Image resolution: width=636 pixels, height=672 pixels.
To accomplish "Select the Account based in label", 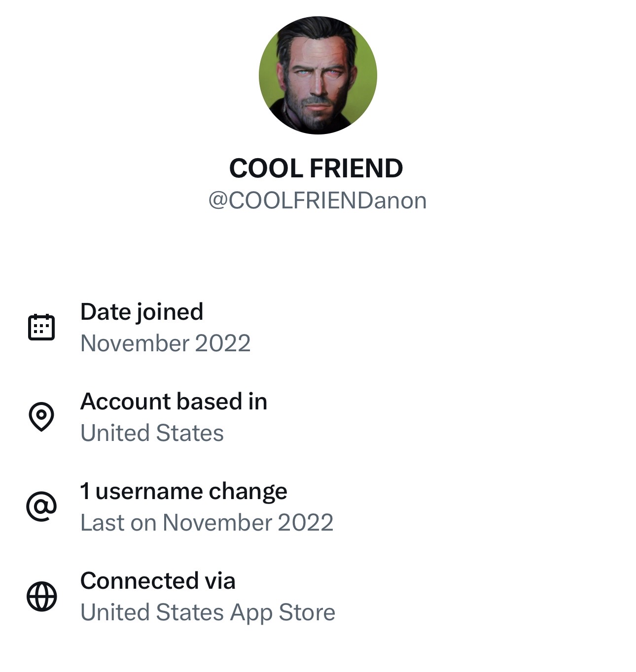I will click(x=174, y=402).
